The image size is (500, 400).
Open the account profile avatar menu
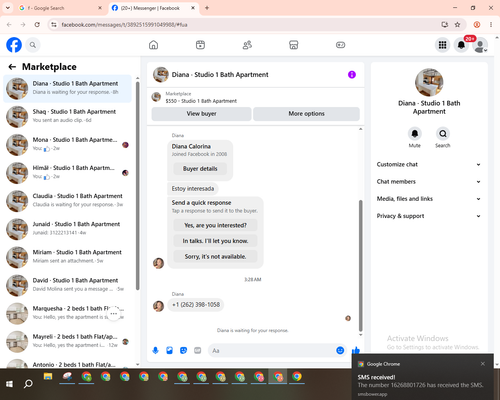point(480,45)
